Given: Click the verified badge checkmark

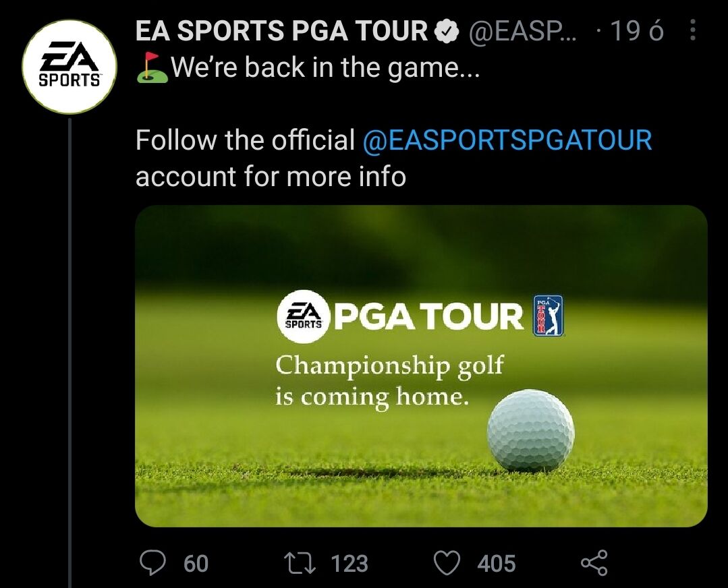Looking at the screenshot, I should click(446, 32).
